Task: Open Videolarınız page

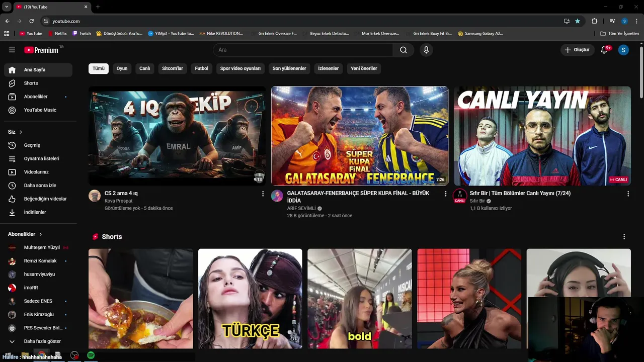Action: [x=38, y=172]
